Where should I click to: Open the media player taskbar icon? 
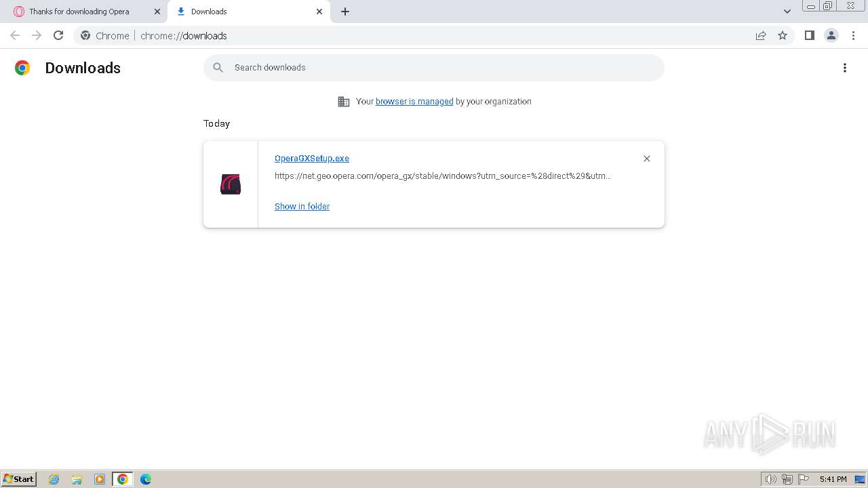[x=100, y=479]
